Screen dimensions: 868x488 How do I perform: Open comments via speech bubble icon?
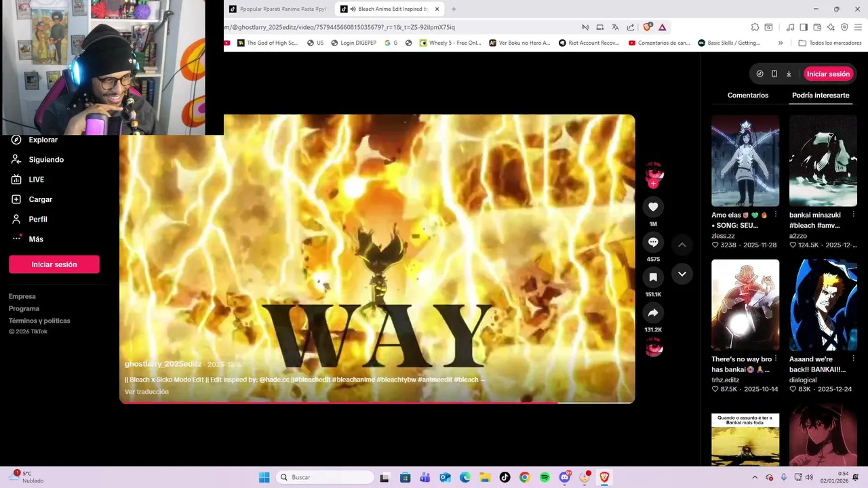click(x=653, y=242)
